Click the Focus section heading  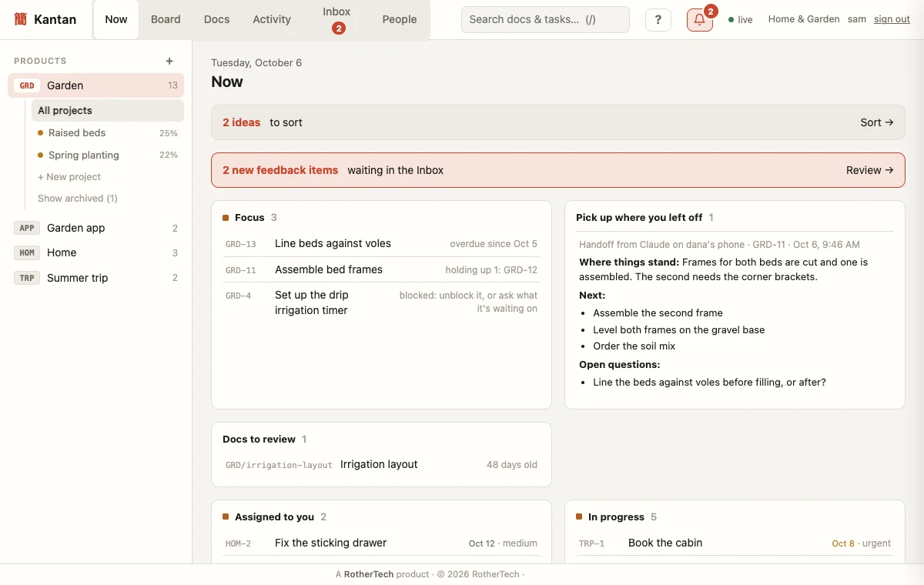(249, 218)
